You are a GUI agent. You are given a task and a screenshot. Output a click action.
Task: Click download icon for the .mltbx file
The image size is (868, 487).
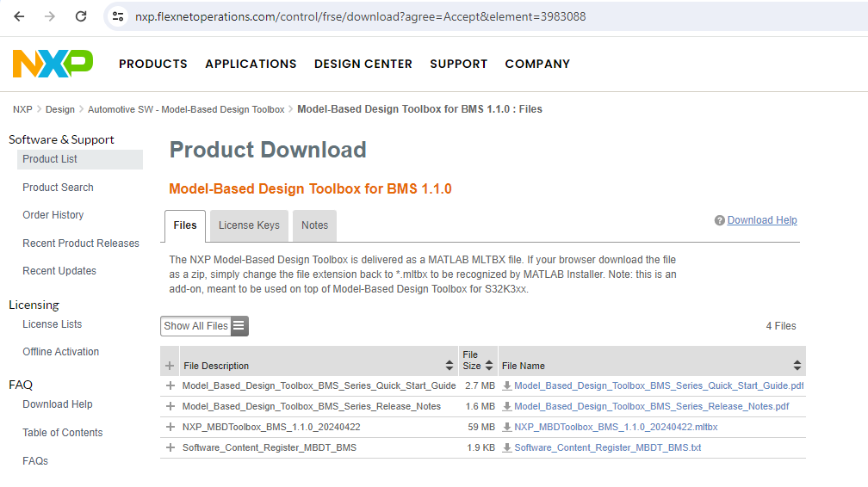(507, 427)
